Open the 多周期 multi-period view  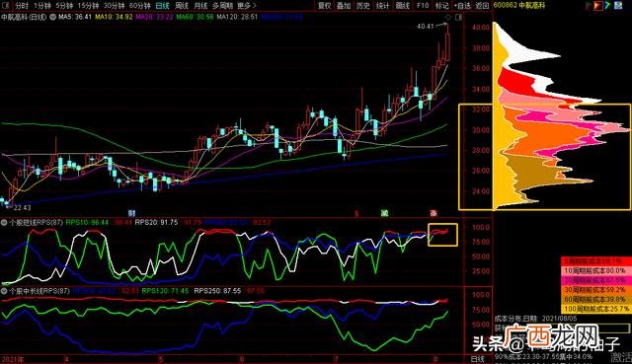pos(222,6)
